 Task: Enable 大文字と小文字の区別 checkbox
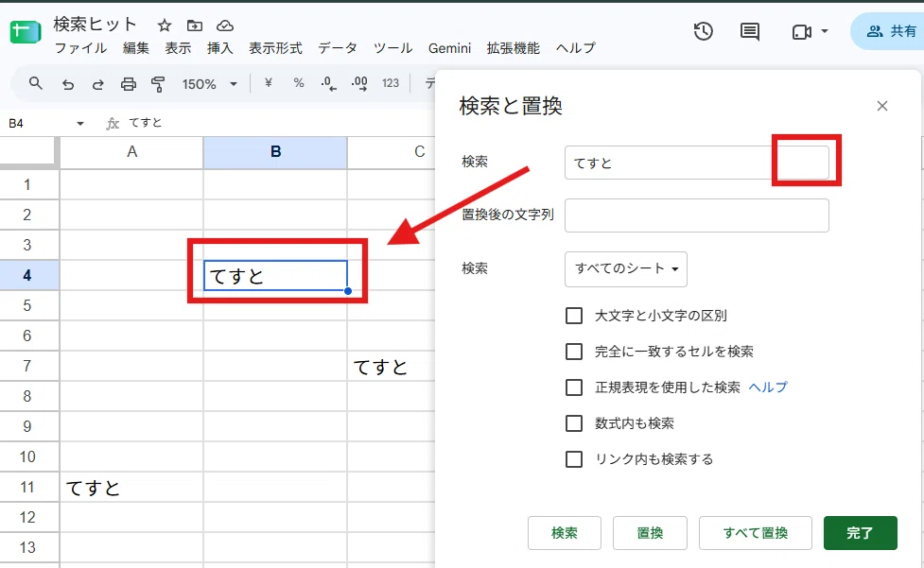point(574,316)
